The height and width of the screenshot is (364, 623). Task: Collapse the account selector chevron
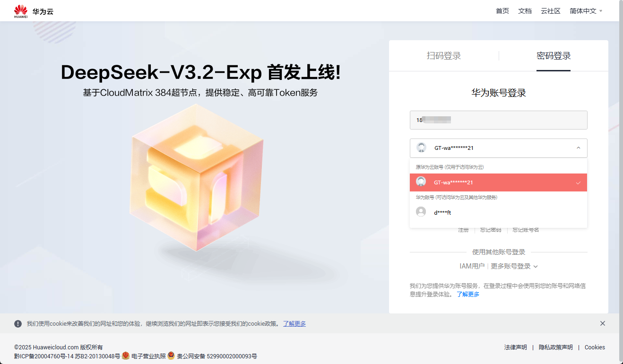click(x=578, y=148)
